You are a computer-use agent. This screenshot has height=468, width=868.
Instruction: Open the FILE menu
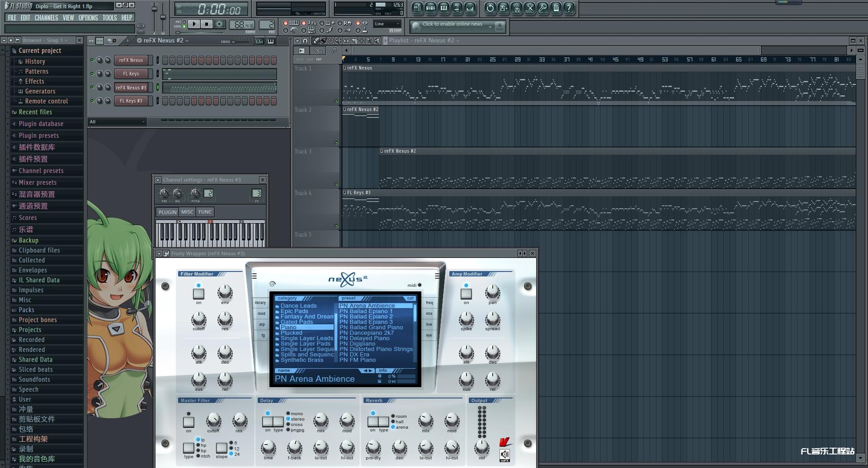[x=12, y=18]
